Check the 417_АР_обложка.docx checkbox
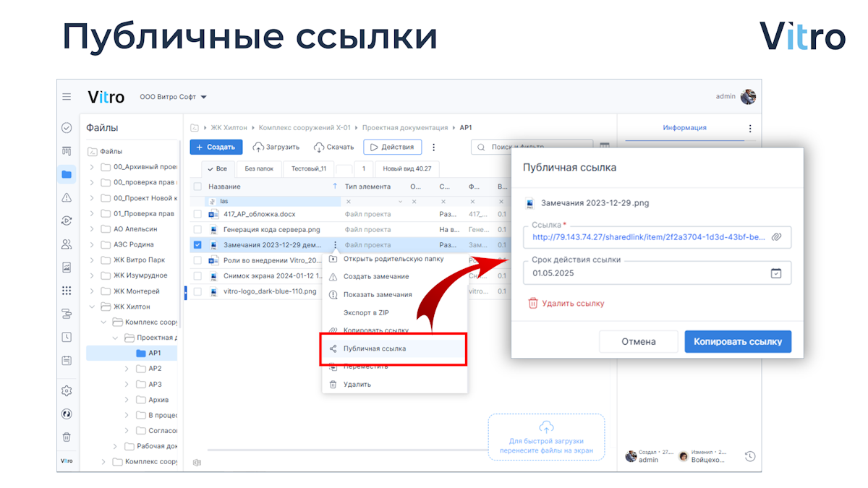This screenshot has height=488, width=868. pyautogui.click(x=198, y=214)
